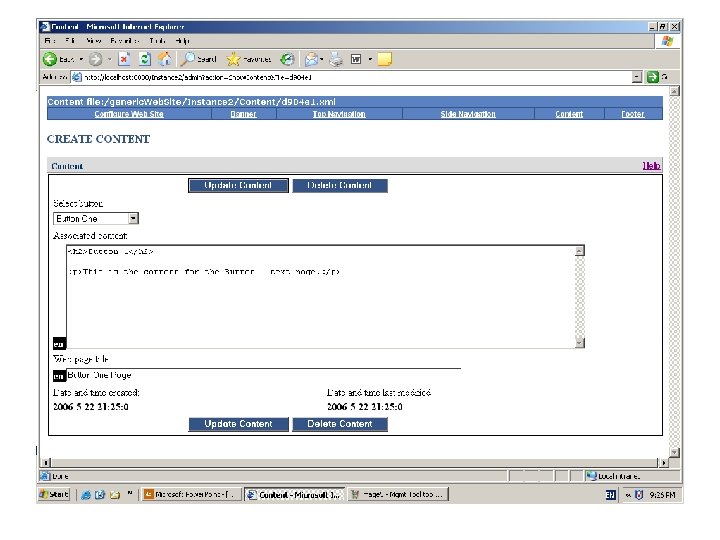Click the yellow note toolbar icon
Screen dimensions: 720x540
(384, 59)
